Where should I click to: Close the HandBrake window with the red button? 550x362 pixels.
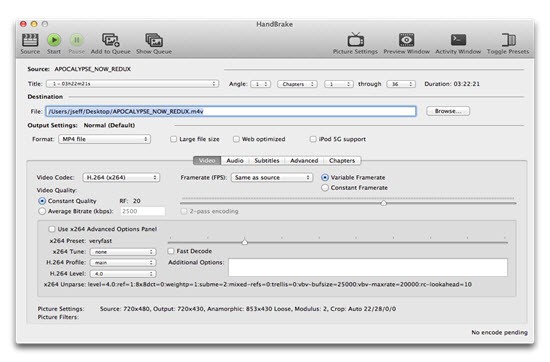23,24
